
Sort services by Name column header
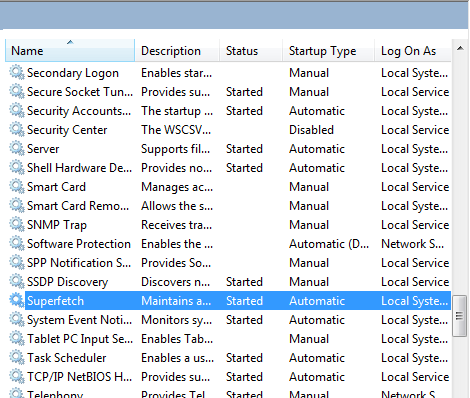[70, 51]
